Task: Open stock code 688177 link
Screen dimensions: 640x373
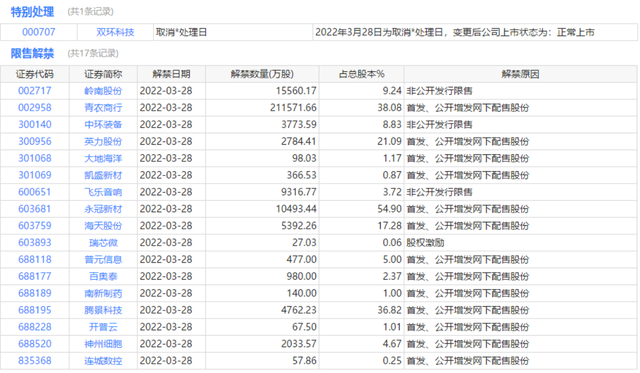Action: [x=35, y=276]
